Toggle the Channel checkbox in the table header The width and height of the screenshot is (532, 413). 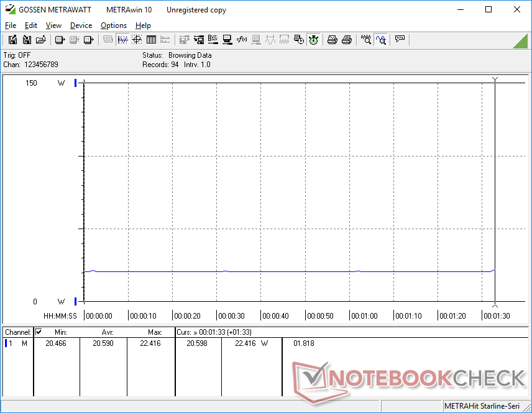tap(39, 332)
